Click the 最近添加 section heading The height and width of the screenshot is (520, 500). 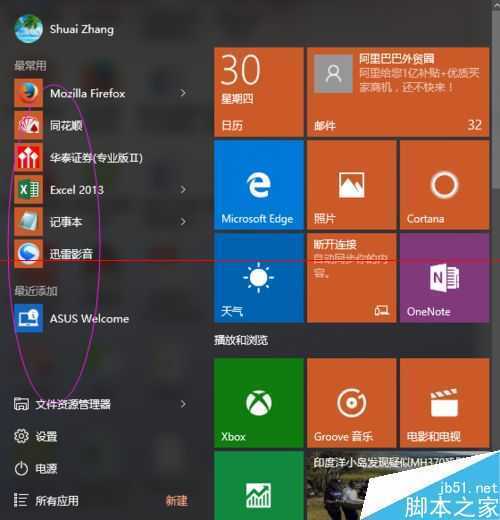tap(36, 291)
